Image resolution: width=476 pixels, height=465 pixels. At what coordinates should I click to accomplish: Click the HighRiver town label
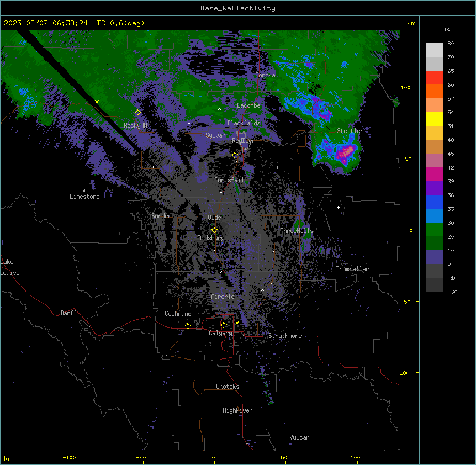coord(237,410)
